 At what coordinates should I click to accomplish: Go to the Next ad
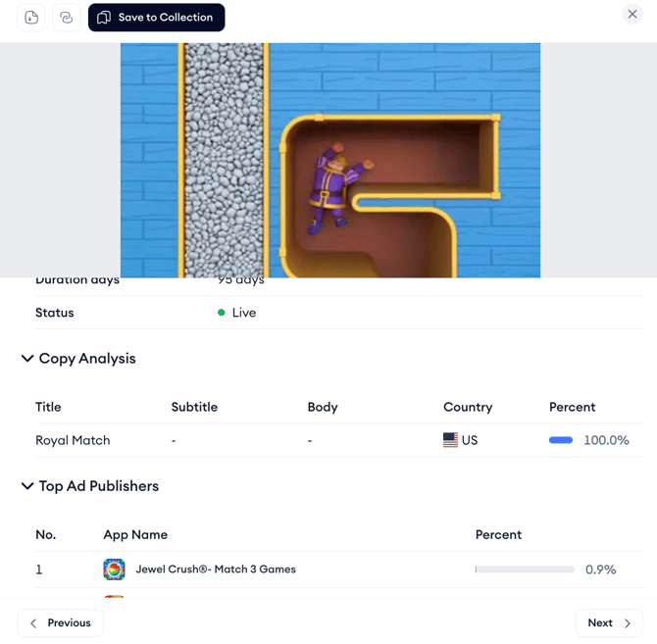pos(609,623)
